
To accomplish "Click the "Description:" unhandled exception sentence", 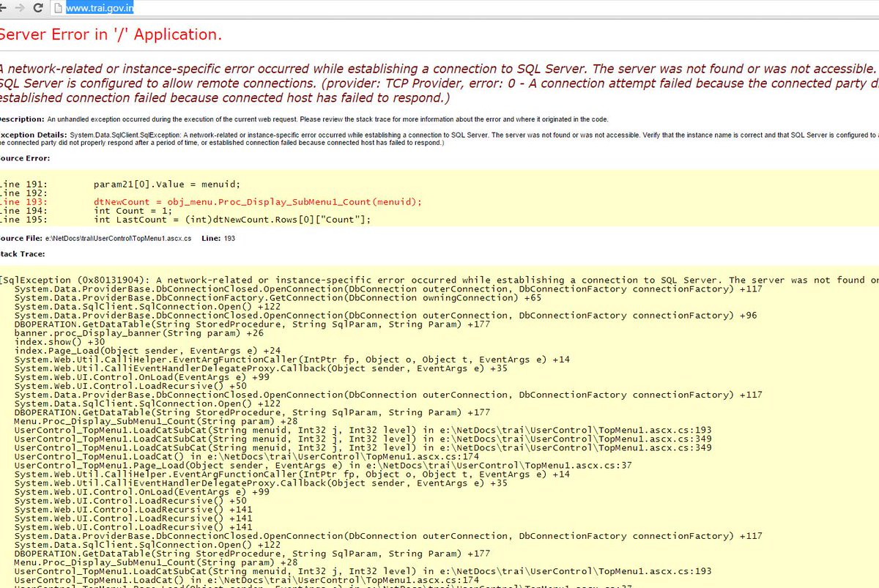I will point(303,119).
